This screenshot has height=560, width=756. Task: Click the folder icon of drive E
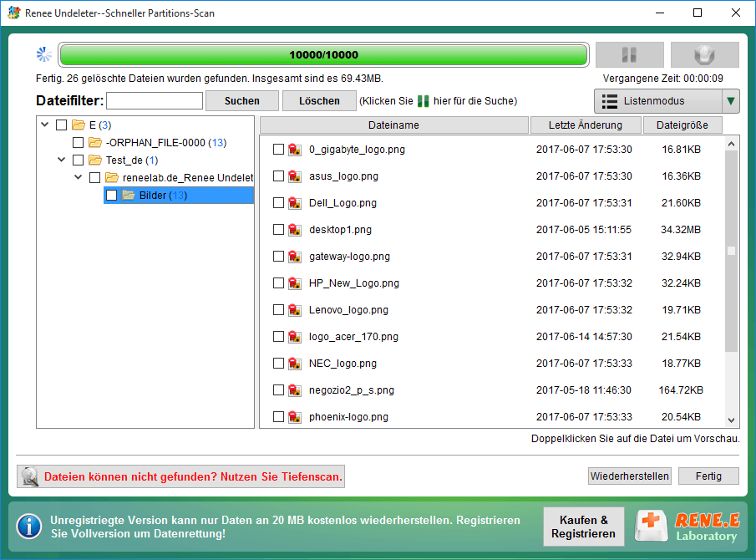coord(79,125)
